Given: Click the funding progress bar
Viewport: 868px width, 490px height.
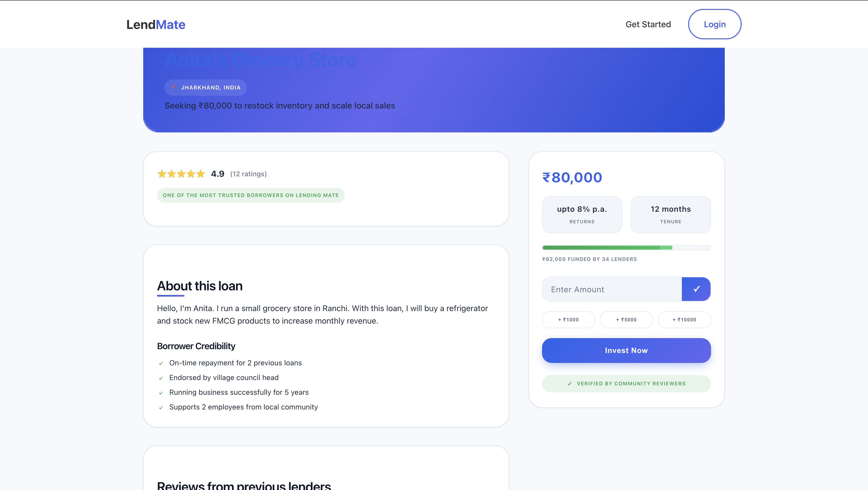Looking at the screenshot, I should [626, 247].
